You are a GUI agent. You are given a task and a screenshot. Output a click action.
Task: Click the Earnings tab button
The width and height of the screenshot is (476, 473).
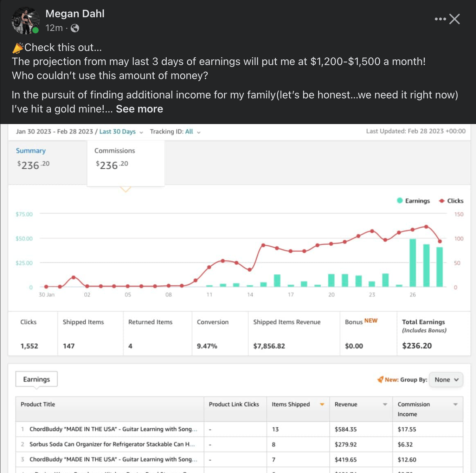click(37, 380)
